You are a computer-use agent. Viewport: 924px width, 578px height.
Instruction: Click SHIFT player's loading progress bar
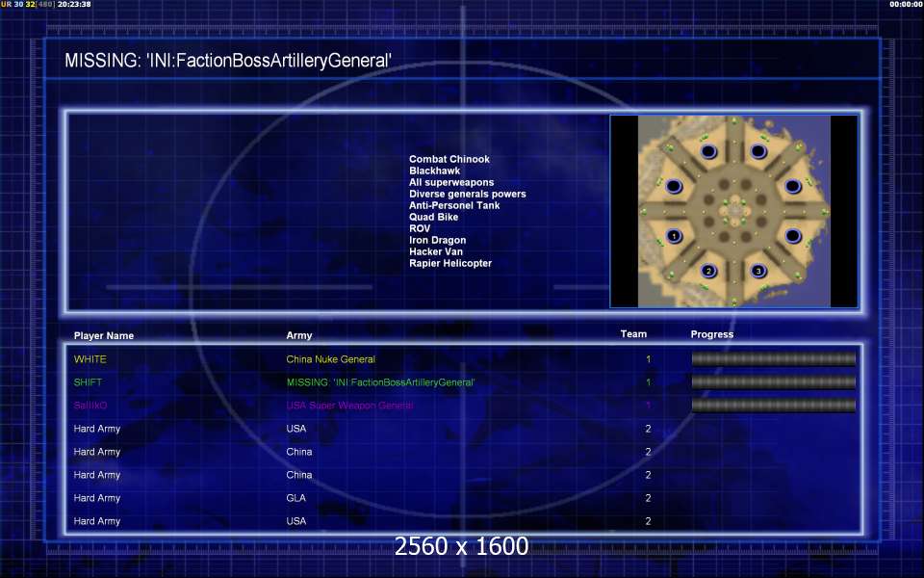(x=773, y=382)
